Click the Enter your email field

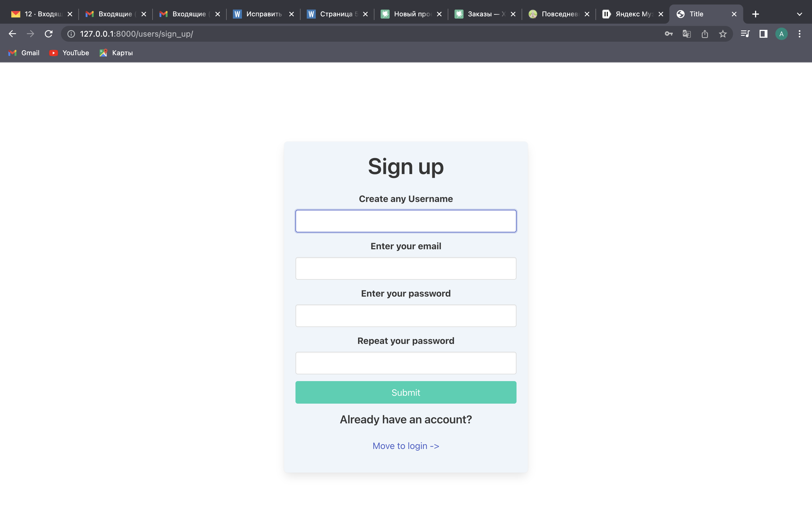(x=406, y=268)
